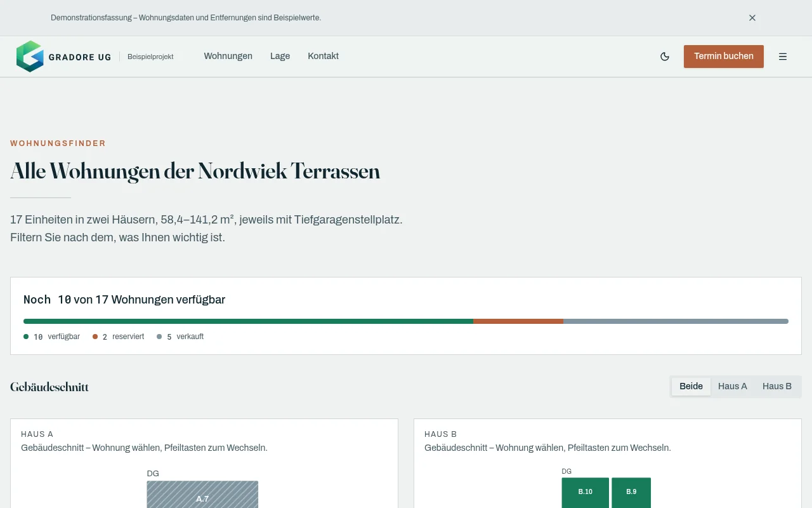Click the 'HAUS A' card label

[x=37, y=434]
